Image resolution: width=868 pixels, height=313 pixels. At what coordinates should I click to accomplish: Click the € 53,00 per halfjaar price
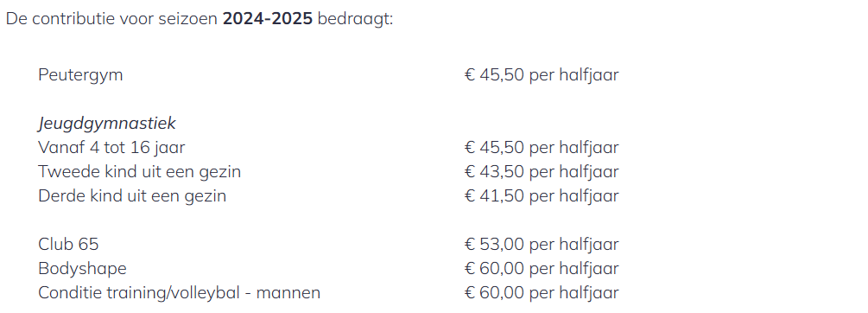tap(542, 245)
